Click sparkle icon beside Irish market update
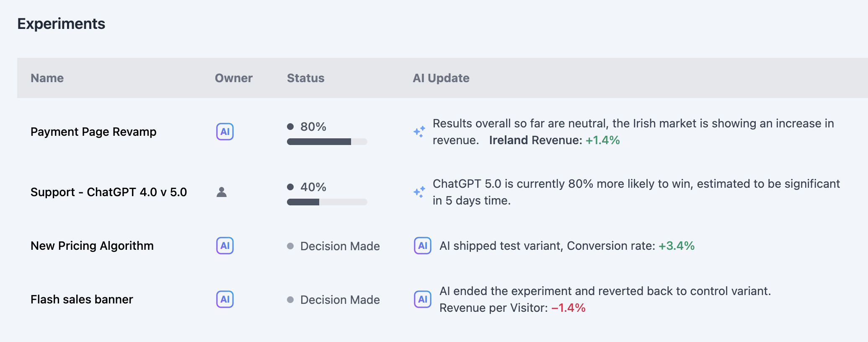The image size is (868, 342). pos(419,132)
